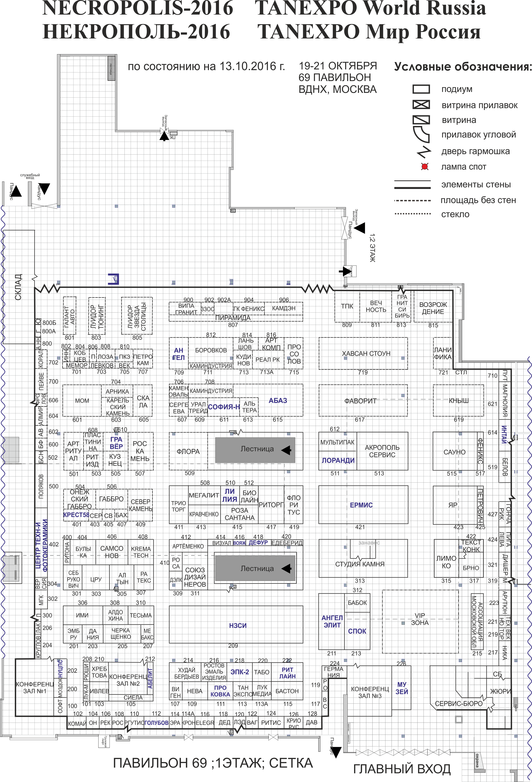Select the ГОЛУБОВ booth 112
Viewport: 532px width, 782px height.
pyautogui.click(x=156, y=723)
